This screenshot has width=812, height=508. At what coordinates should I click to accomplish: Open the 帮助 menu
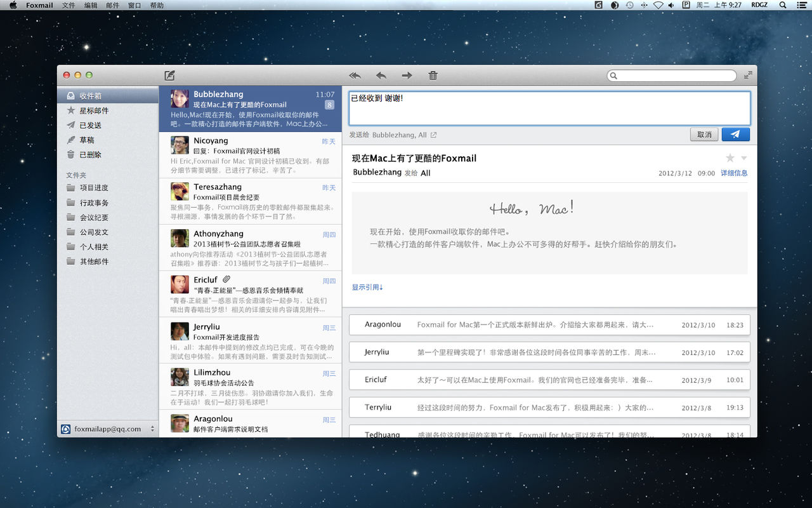pos(157,5)
